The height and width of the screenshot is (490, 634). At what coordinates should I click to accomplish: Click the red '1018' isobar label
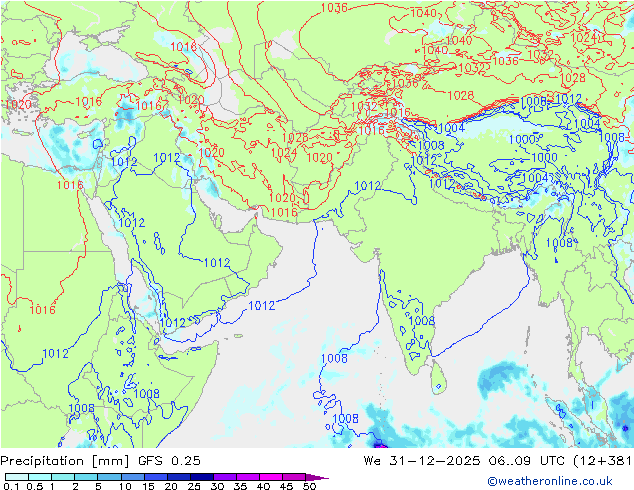[x=183, y=47]
